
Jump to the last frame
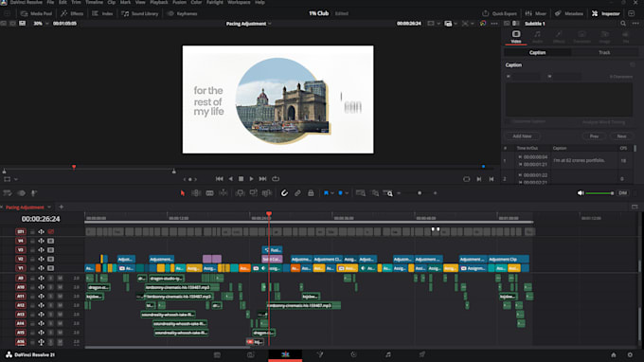point(263,179)
